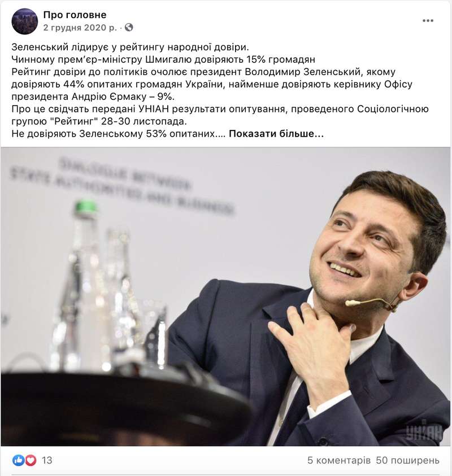Click the red heart reaction icon
Image resolution: width=452 pixels, height=476 pixels.
click(31, 460)
